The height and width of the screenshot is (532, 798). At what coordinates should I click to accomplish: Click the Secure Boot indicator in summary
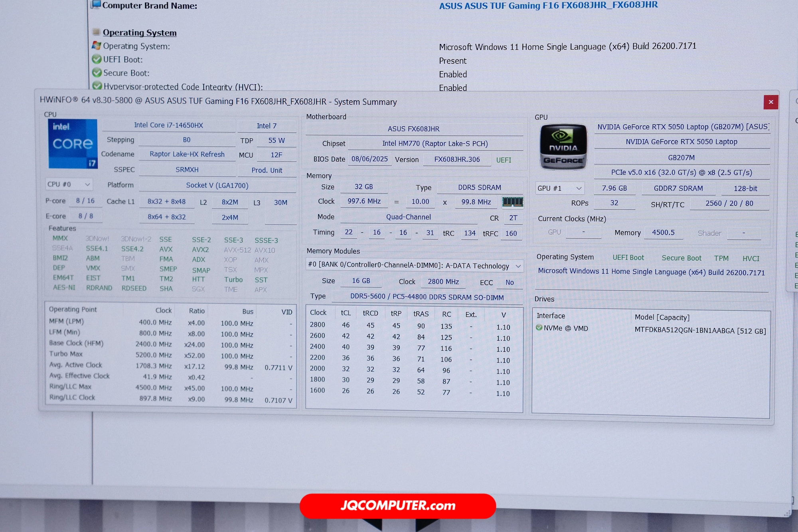(x=681, y=258)
